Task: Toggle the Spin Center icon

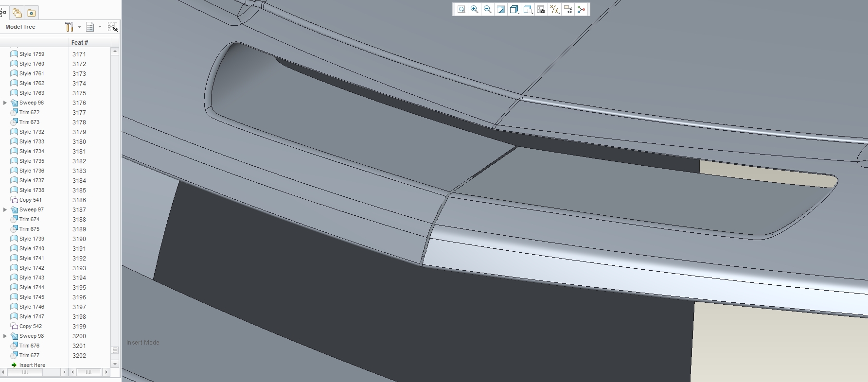Action: click(x=581, y=9)
